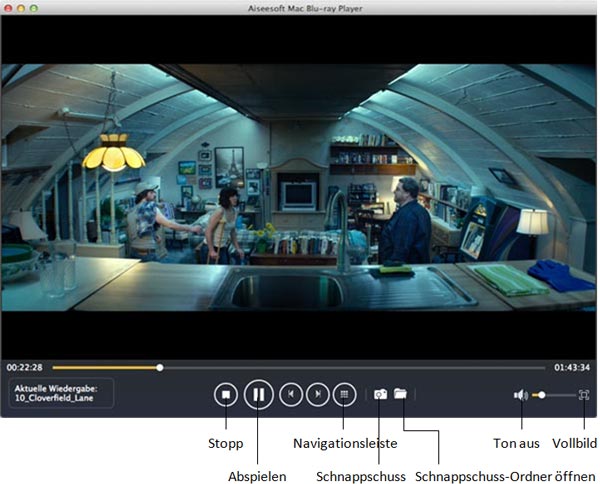Close the Blu-ray Player window

click(x=8, y=8)
